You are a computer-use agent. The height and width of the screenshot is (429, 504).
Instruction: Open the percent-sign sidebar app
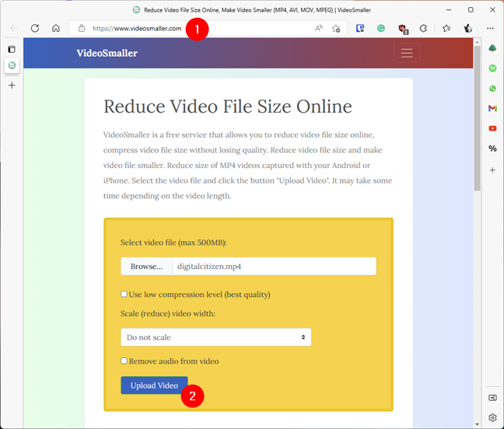(x=492, y=148)
